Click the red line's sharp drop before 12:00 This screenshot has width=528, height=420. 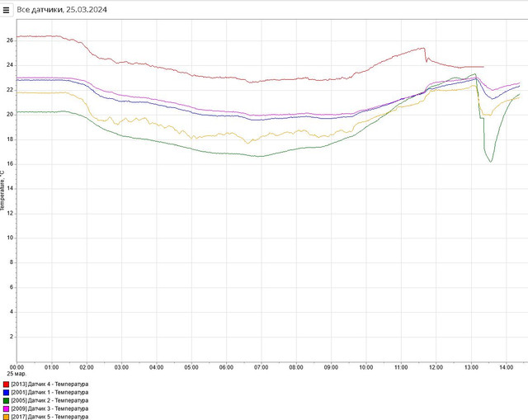(426, 54)
